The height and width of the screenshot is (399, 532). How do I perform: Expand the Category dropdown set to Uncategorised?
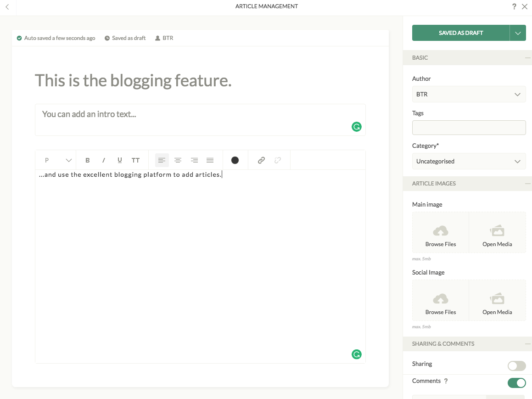[469, 161]
